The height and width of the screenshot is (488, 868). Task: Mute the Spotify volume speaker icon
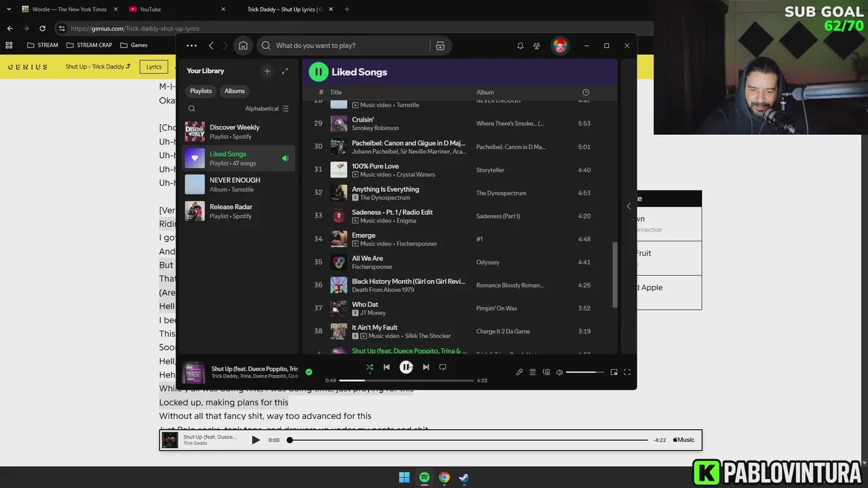tap(559, 372)
